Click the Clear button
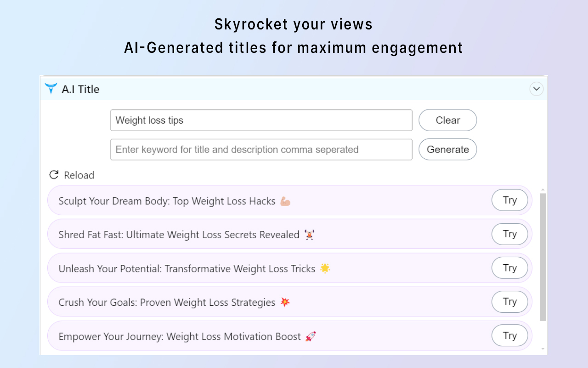The width and height of the screenshot is (588, 368). coord(447,120)
